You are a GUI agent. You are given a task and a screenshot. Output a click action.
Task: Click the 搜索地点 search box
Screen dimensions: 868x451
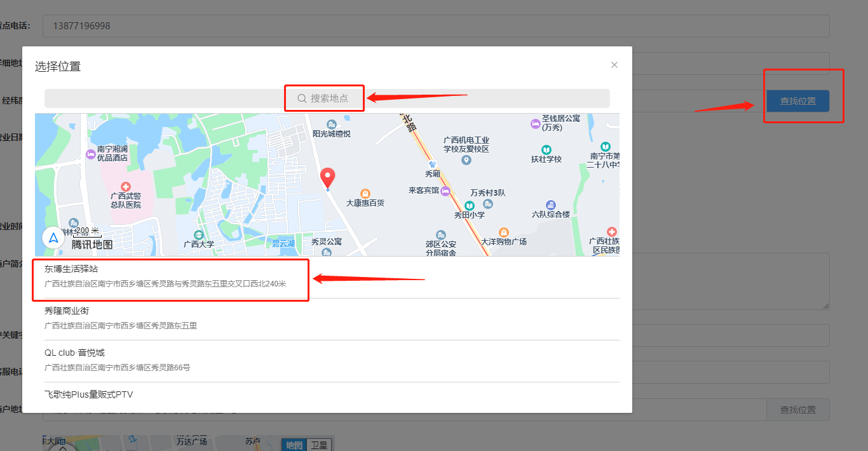click(x=327, y=98)
